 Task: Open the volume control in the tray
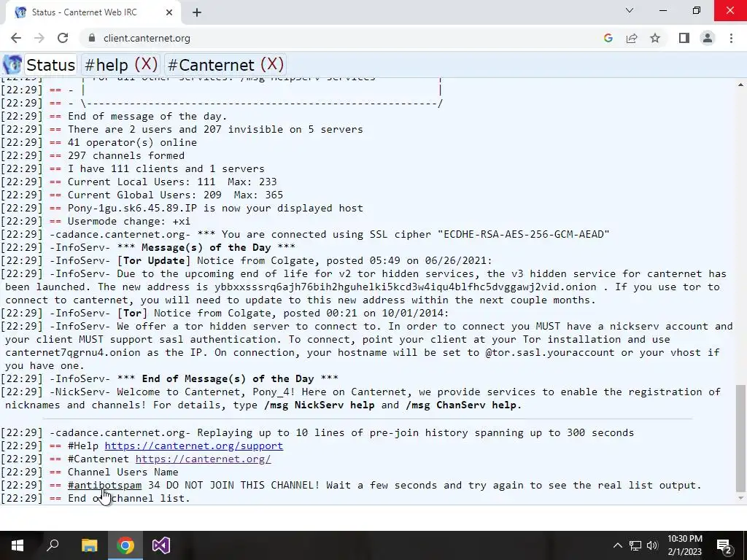(x=652, y=545)
